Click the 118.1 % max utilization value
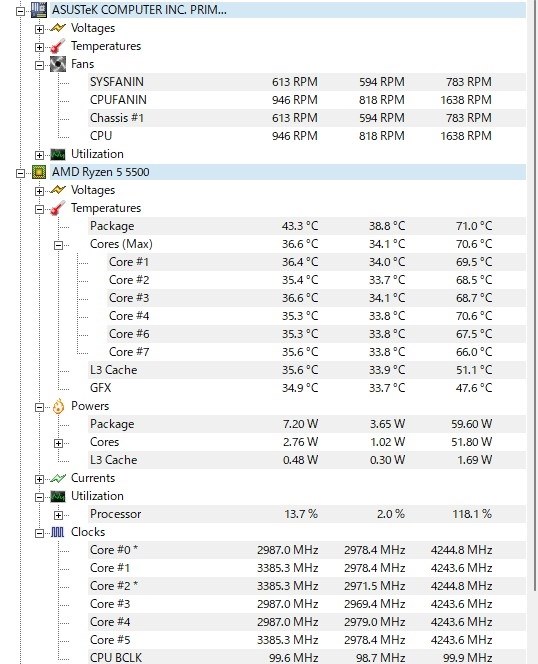 pyautogui.click(x=472, y=514)
